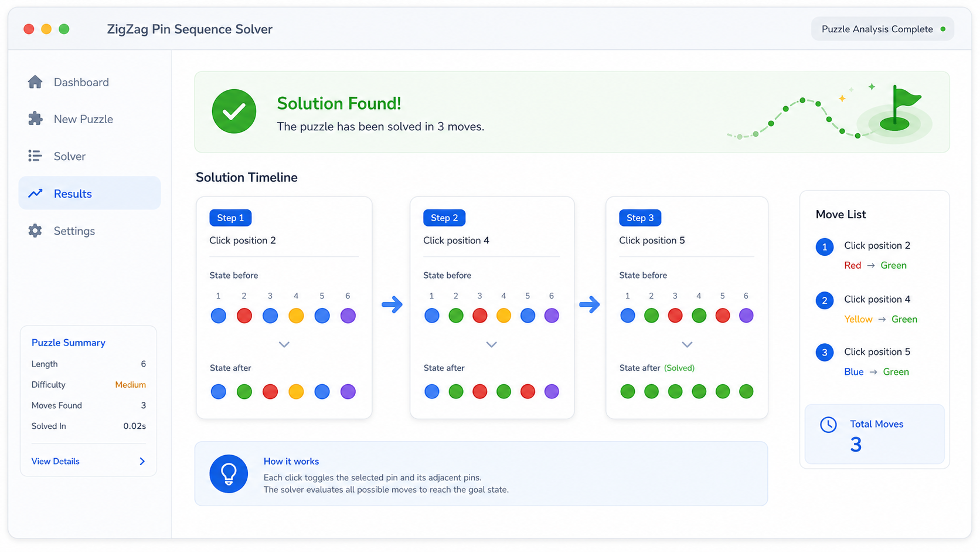The image size is (980, 552).
Task: Click the yellow pin at position 4 in Step 1 State before
Action: [296, 316]
